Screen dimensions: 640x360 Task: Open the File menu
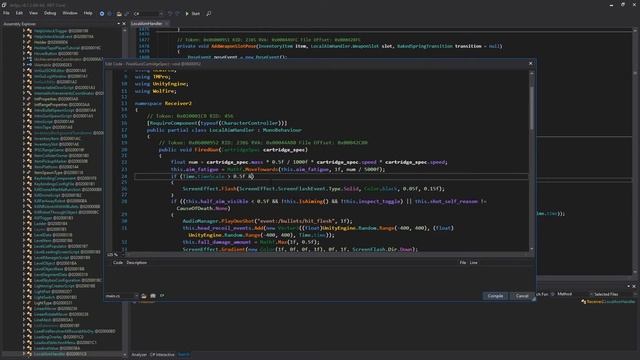tap(6, 13)
